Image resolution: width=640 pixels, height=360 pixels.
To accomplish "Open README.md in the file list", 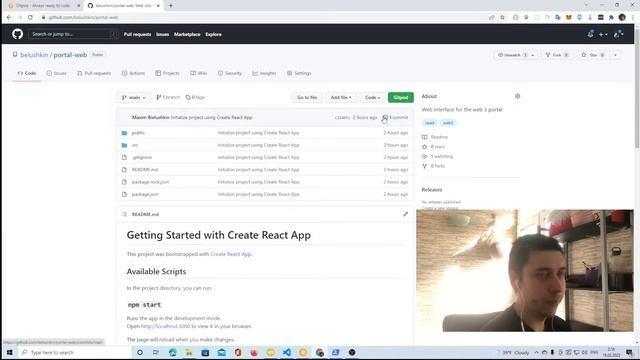I will 145,170.
